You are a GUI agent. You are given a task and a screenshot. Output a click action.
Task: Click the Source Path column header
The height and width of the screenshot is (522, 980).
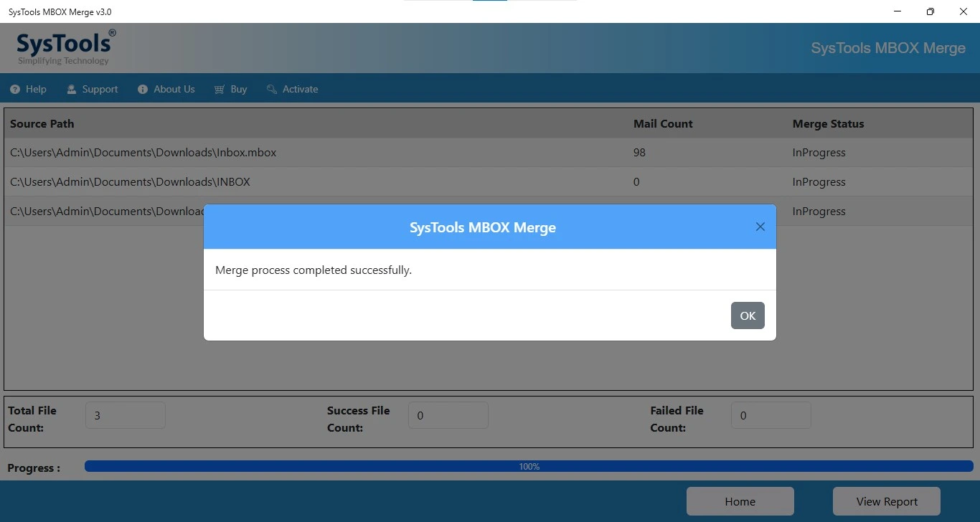pos(42,123)
